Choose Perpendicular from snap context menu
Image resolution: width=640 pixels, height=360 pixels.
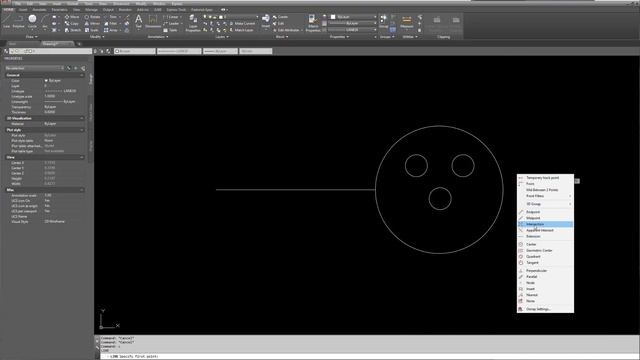pyautogui.click(x=545, y=271)
